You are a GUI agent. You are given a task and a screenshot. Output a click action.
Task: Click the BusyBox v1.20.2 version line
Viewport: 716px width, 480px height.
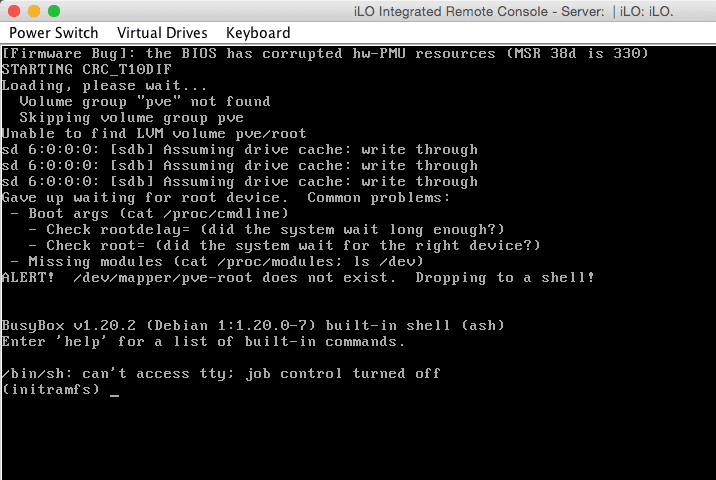tap(253, 326)
